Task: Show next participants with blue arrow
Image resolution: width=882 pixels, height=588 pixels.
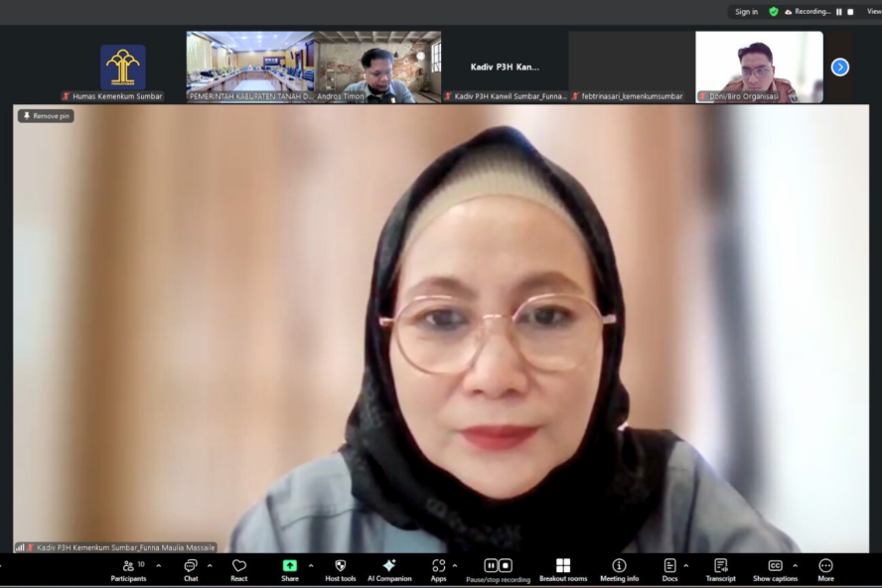Action: (x=840, y=67)
